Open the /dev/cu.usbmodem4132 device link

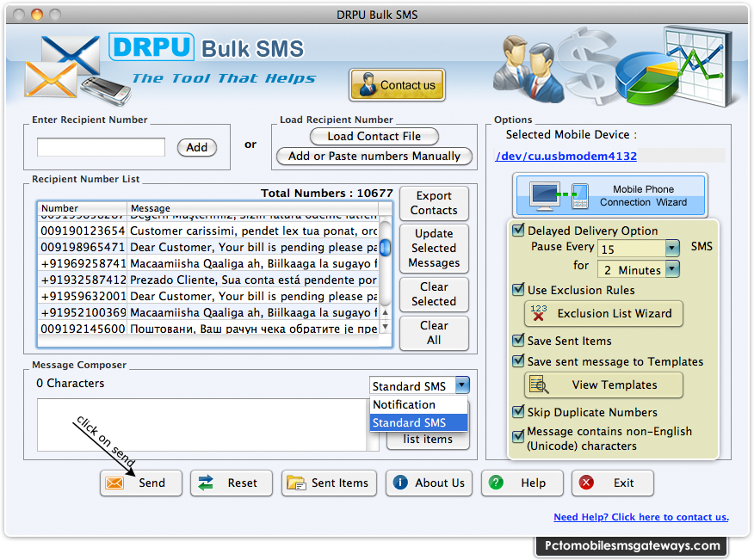566,156
